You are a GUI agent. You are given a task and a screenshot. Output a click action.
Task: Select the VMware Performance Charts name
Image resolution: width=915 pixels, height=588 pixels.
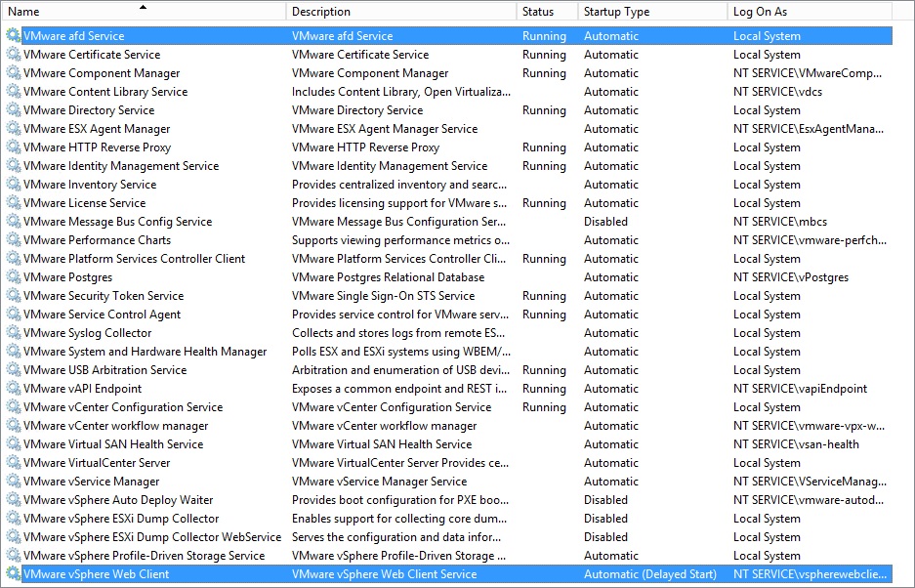pyautogui.click(x=97, y=240)
